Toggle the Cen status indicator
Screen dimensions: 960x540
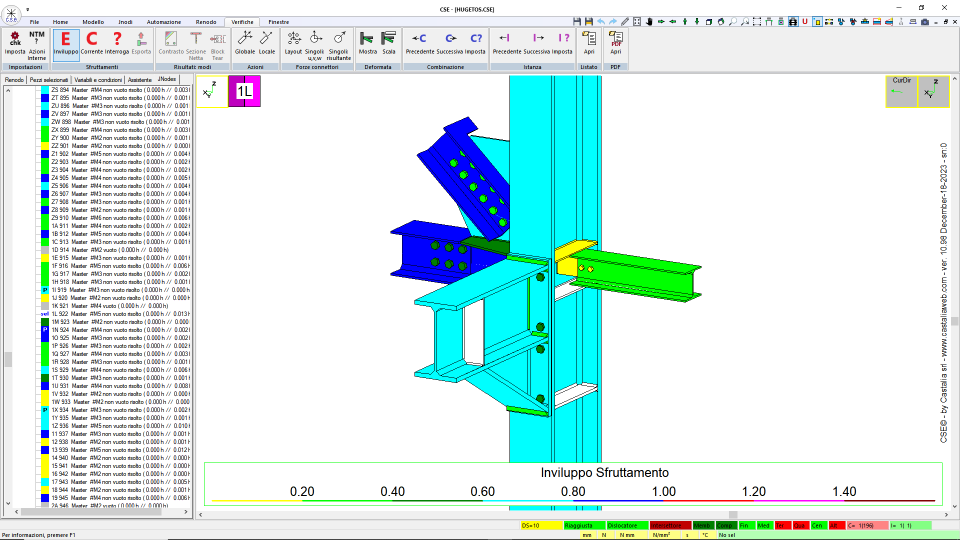pos(818,525)
